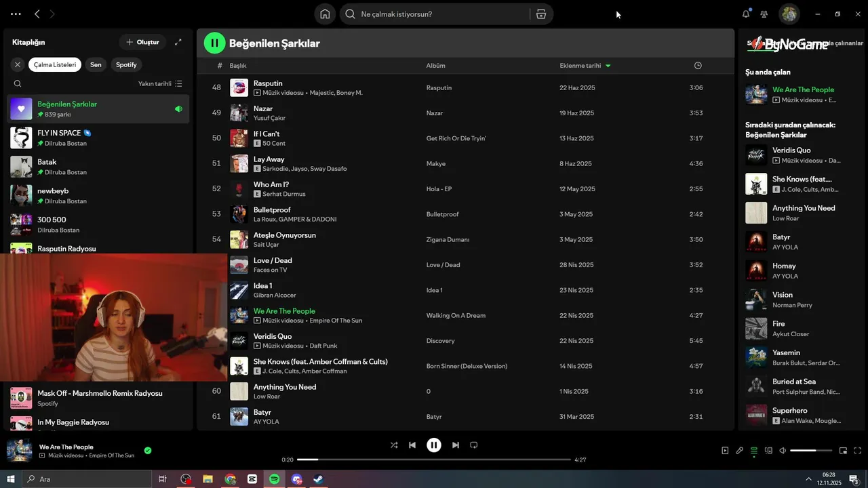
Task: Toggle the Now Playing view icon
Action: [725, 451]
